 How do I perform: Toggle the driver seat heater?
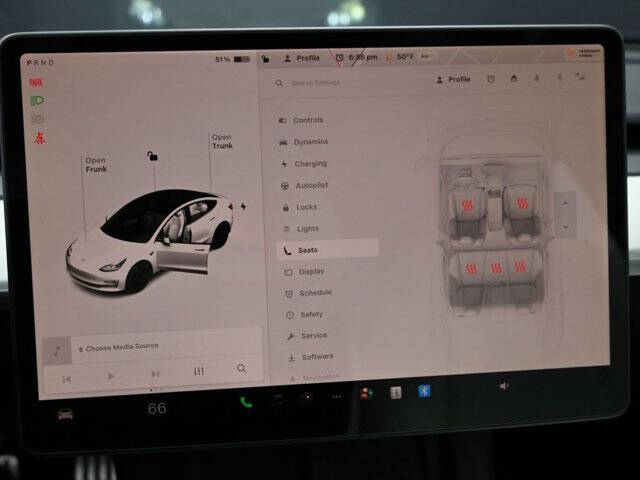coord(467,205)
